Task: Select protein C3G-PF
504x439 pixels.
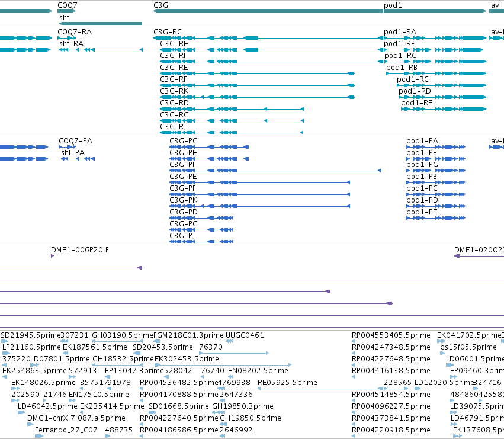Action: 182,188
